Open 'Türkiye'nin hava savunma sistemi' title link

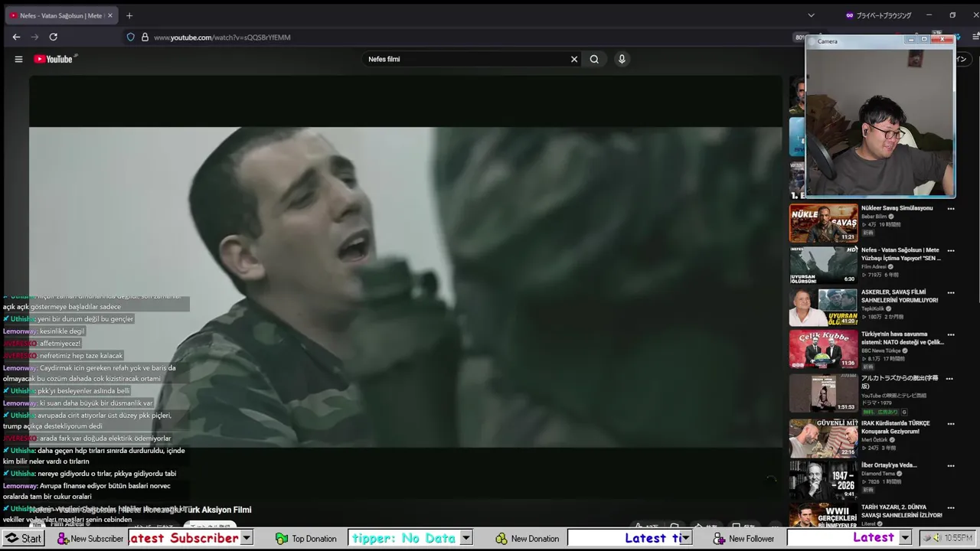[x=902, y=338]
